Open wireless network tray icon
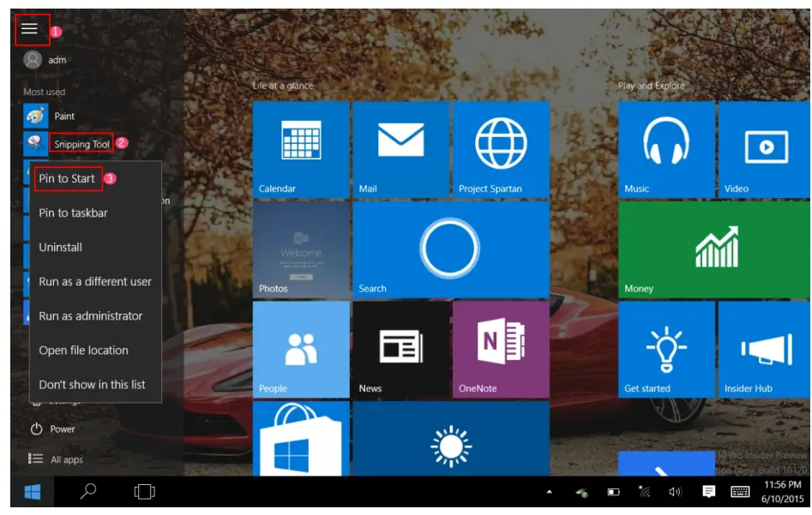This screenshot has height=515, width=812. tap(644, 491)
